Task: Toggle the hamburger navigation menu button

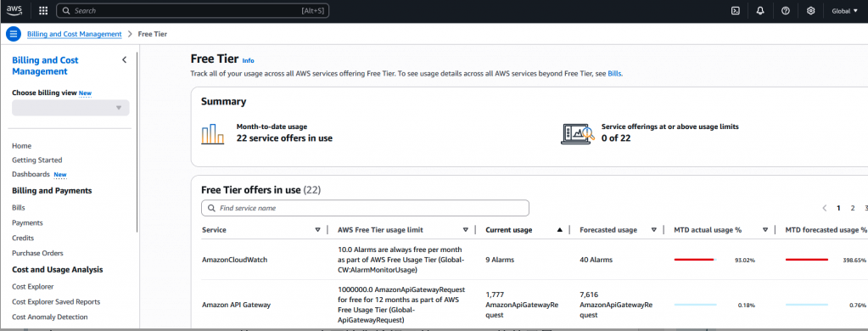Action: (x=14, y=34)
